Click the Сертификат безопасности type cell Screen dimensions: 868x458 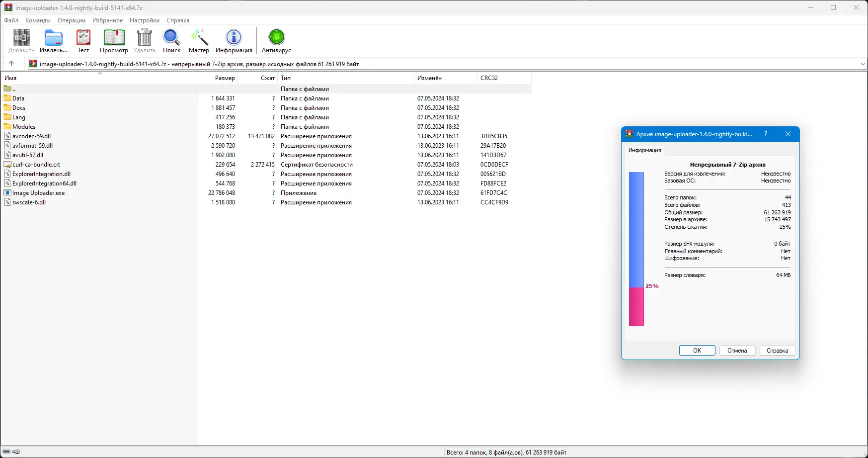(x=316, y=164)
